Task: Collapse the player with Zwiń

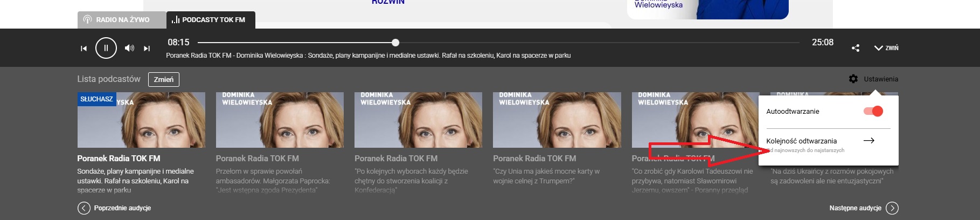Action: (886, 48)
